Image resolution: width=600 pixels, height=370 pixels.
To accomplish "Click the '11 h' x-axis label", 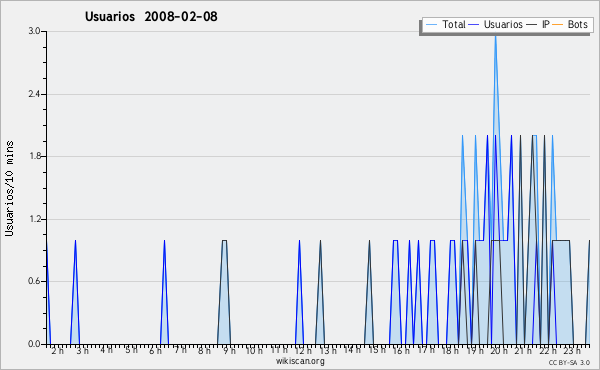I will 279,350.
